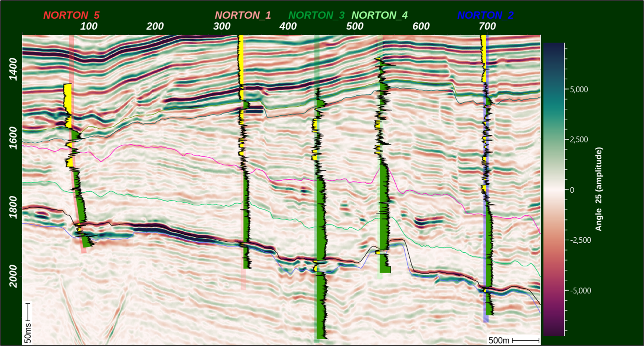
Task: Click the 5,000 colorbar tick value
Action: pyautogui.click(x=579, y=89)
